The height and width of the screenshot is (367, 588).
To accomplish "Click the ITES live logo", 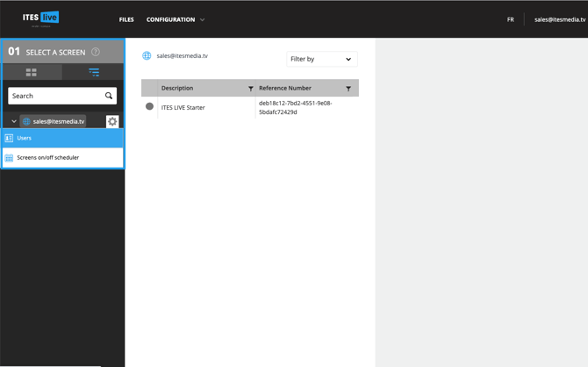I will pos(40,18).
